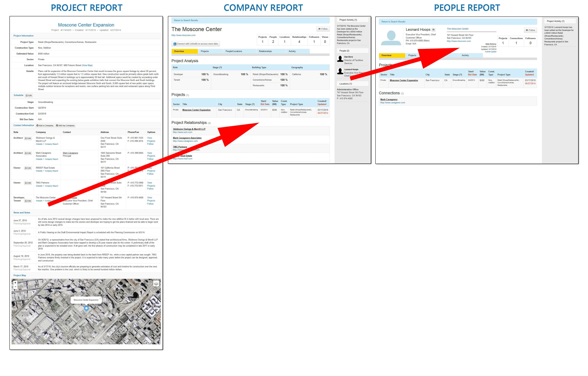This screenshot has height=376, width=588.
Task: Open Mark Cavagnero Associates relationship link
Action: tap(187, 138)
